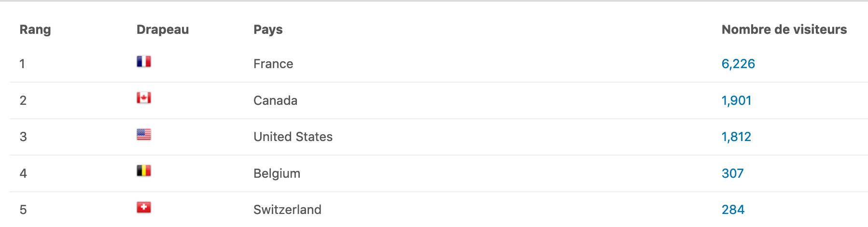Click the United States flag icon

(x=144, y=134)
